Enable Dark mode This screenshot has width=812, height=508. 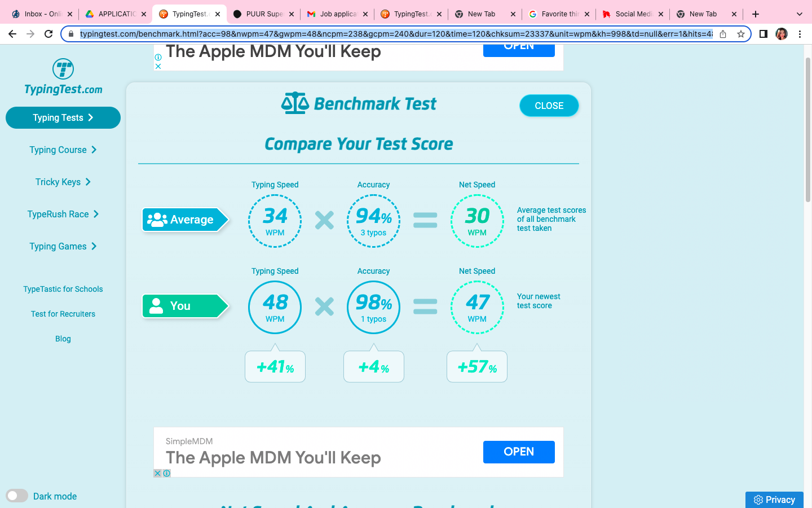(x=17, y=496)
